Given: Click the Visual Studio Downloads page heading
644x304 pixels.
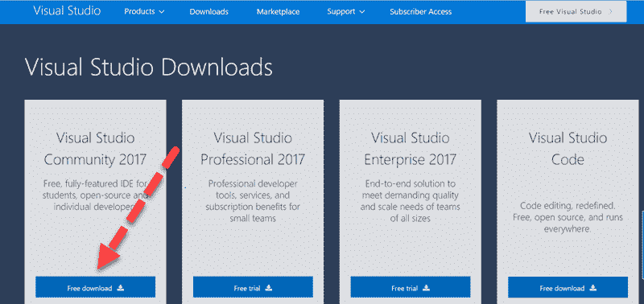Looking at the screenshot, I should tap(149, 67).
